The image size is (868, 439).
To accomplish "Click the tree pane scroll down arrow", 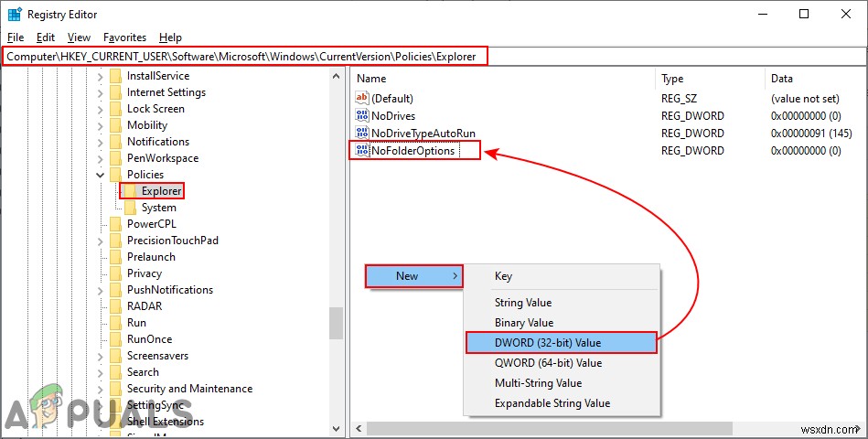I will coord(336,428).
